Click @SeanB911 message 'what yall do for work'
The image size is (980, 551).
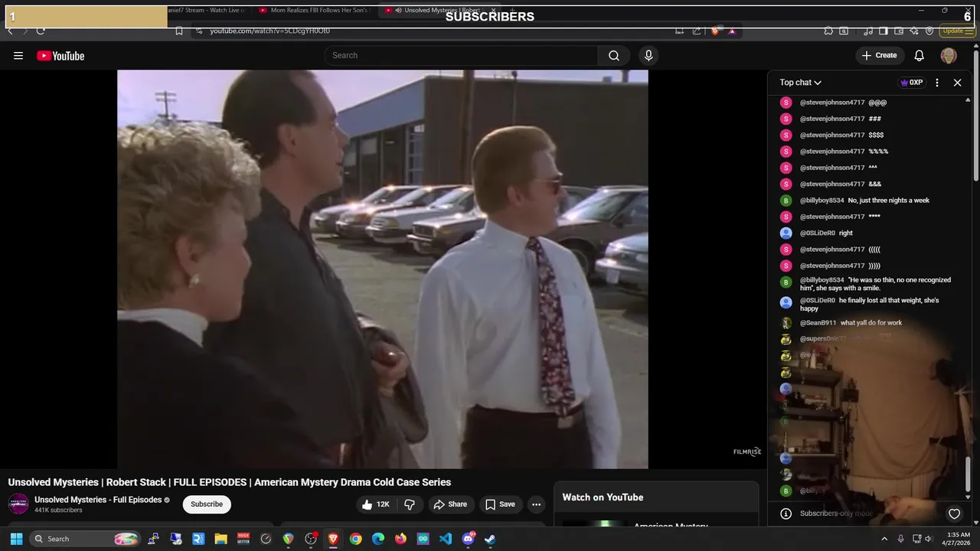(871, 323)
